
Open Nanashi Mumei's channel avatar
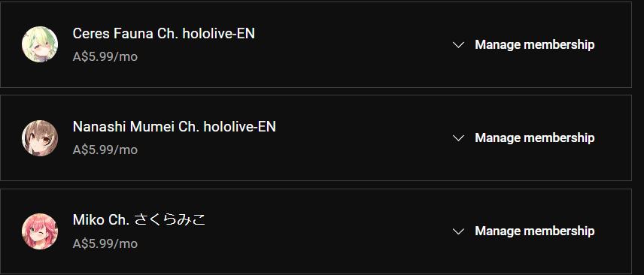click(x=40, y=138)
